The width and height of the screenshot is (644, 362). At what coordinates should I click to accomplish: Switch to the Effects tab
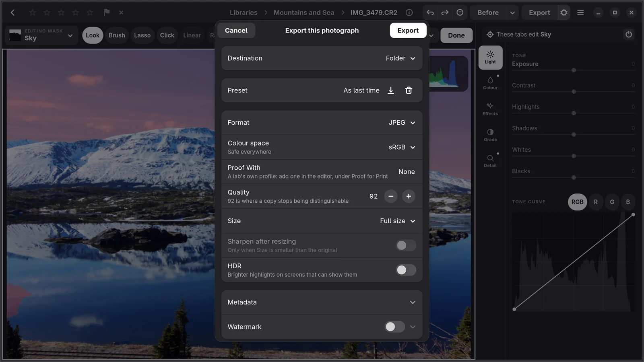tap(490, 109)
